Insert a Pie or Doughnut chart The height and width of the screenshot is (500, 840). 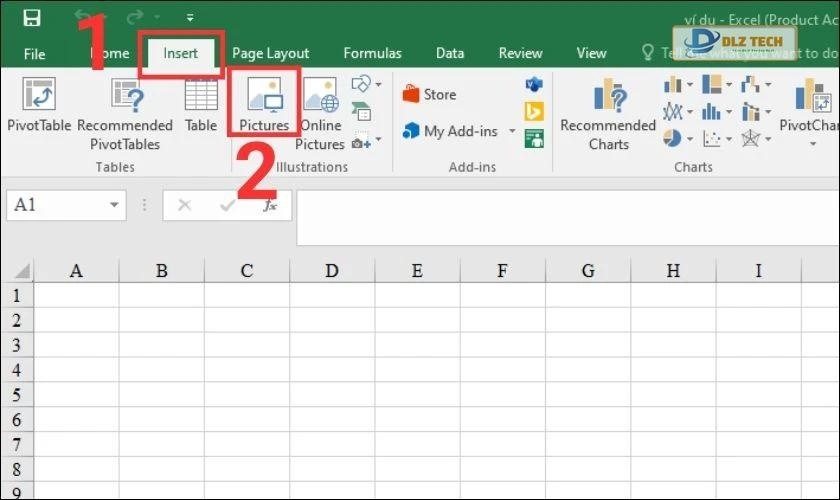(672, 138)
